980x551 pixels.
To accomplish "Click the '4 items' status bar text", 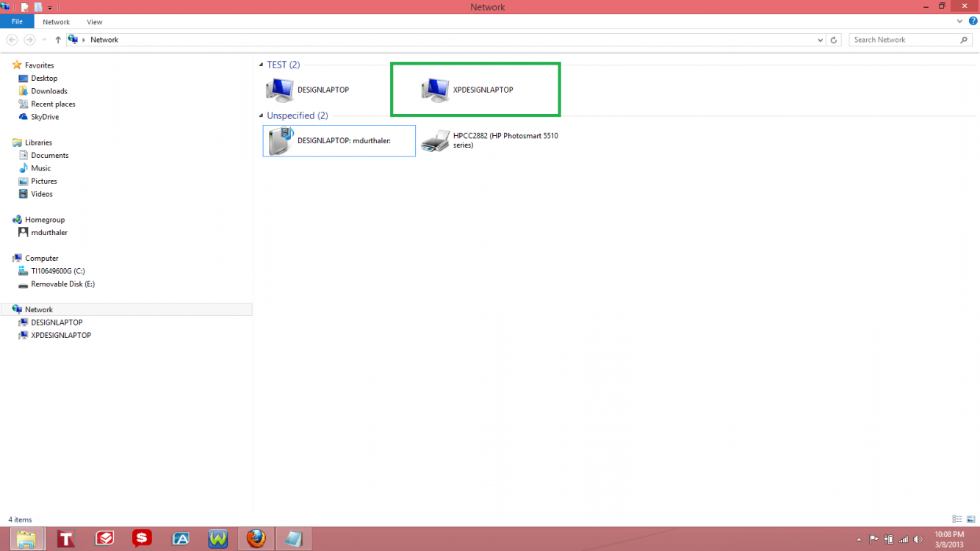I will point(20,519).
